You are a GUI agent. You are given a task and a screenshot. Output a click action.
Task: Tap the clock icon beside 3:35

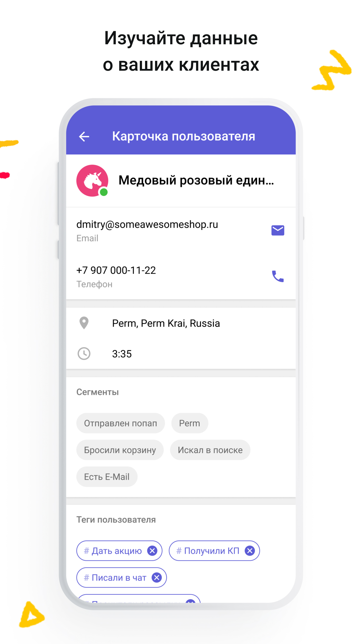click(84, 354)
